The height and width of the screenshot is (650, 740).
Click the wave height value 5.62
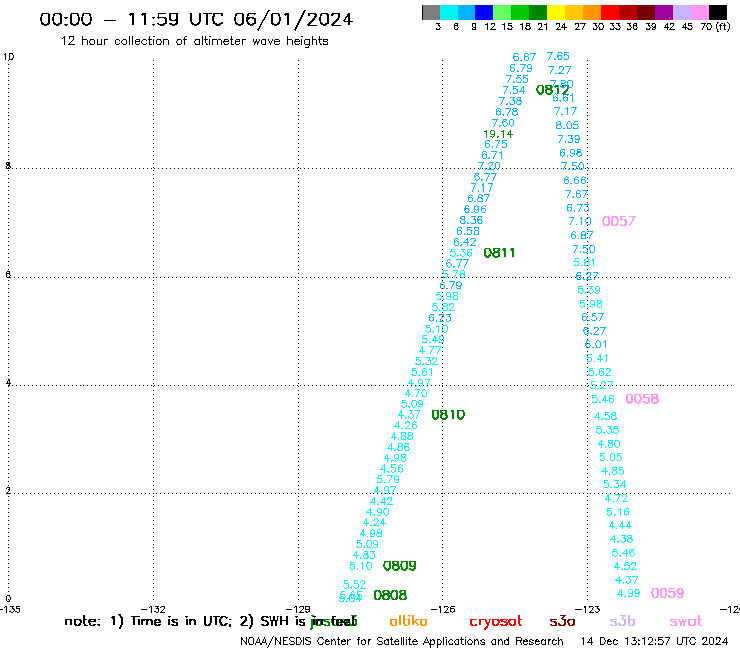click(599, 372)
